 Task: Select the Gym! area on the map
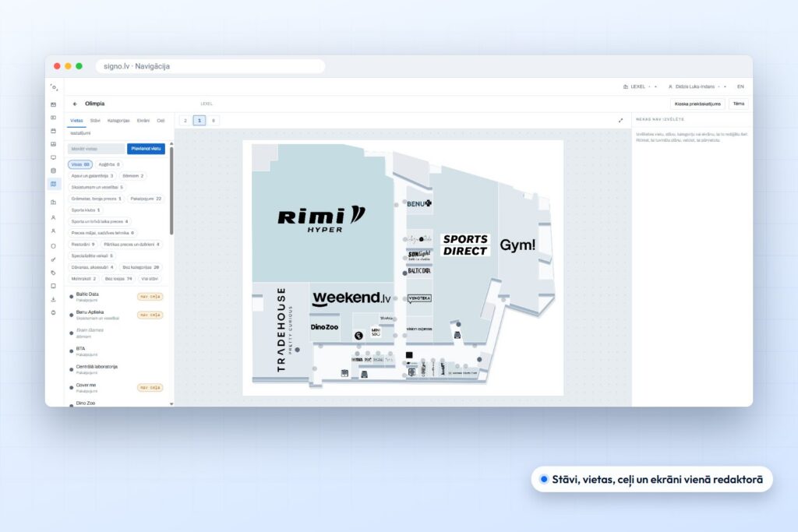tap(517, 245)
